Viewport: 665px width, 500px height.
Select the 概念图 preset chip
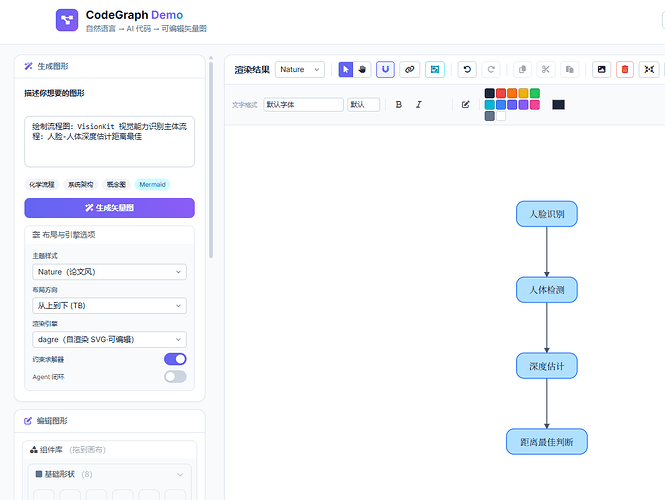[116, 184]
